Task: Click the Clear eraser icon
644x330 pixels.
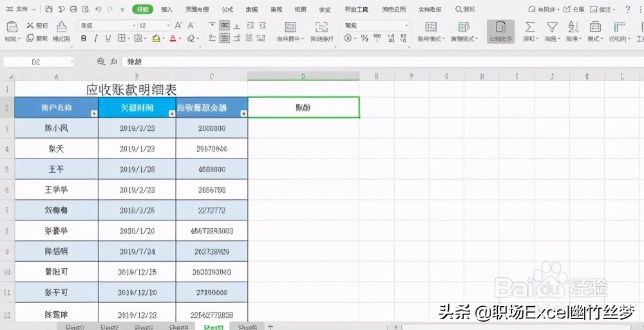Action: pos(191,38)
